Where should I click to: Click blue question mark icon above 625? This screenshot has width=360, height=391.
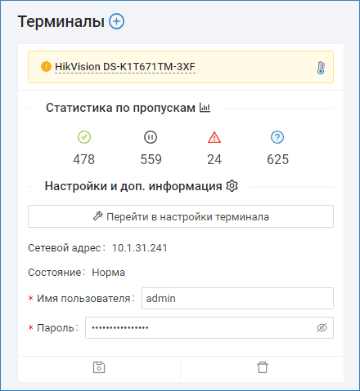click(x=277, y=137)
